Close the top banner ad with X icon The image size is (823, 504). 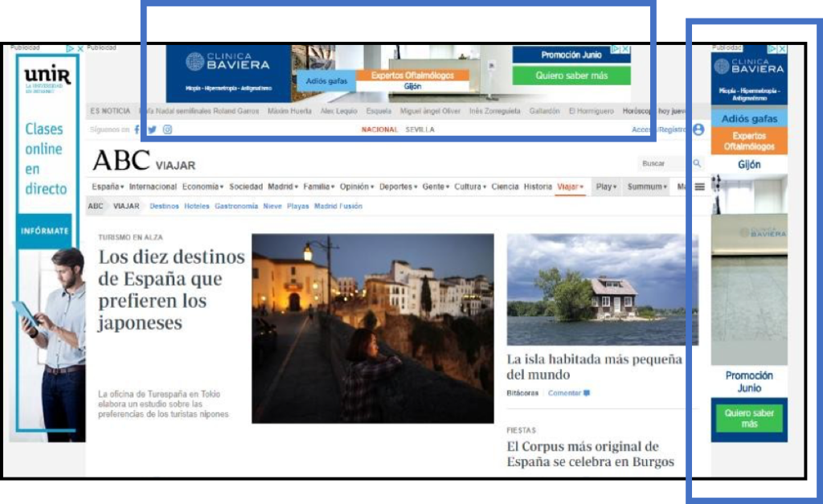pos(625,49)
